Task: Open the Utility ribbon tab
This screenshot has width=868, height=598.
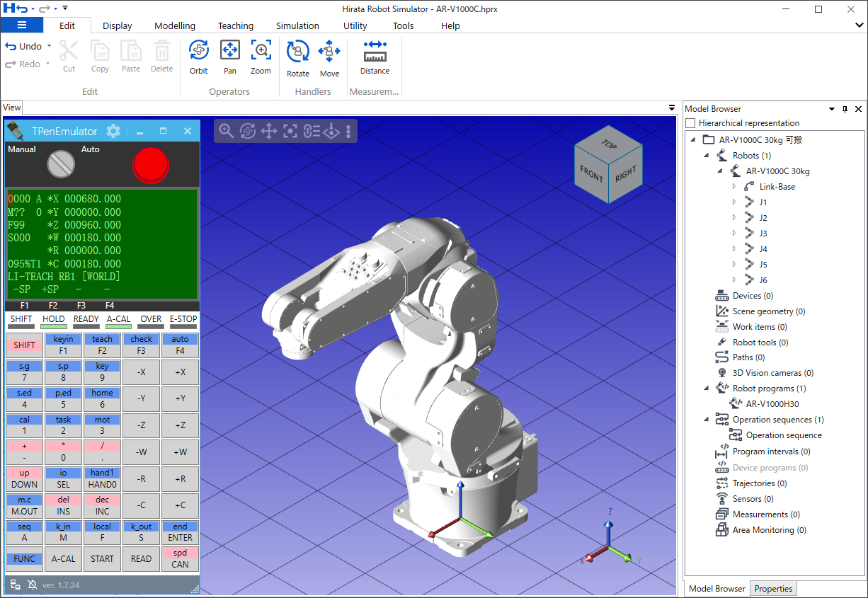Action: (355, 25)
